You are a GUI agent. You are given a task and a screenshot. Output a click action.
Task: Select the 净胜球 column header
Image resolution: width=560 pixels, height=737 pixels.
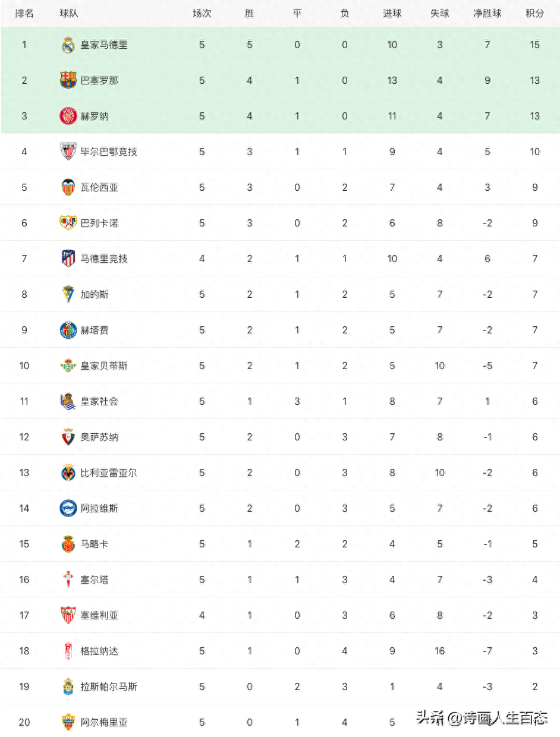pos(487,13)
